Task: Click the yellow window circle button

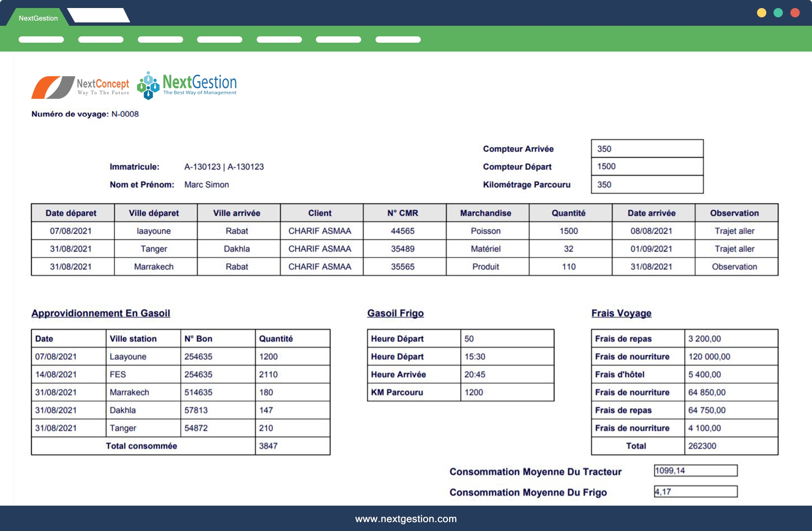Action: coord(761,13)
